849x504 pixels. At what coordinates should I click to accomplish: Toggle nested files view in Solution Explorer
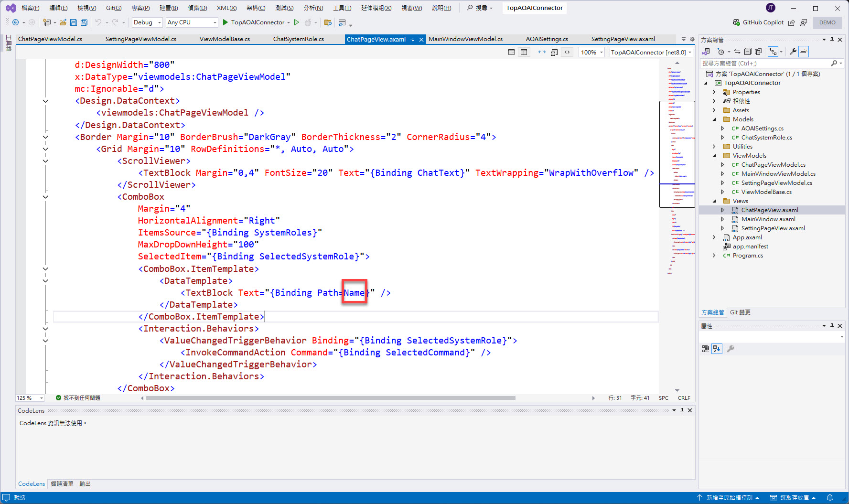pos(773,52)
